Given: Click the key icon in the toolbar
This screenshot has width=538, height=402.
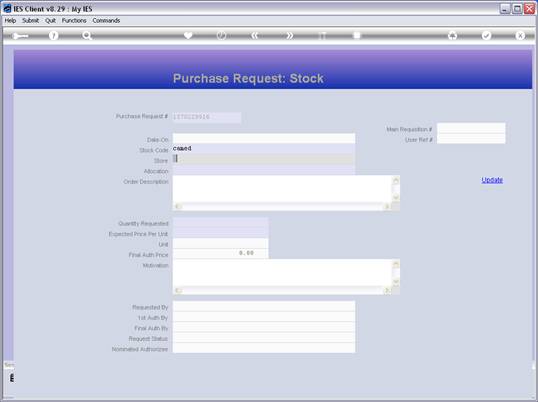Looking at the screenshot, I should pyautogui.click(x=20, y=36).
